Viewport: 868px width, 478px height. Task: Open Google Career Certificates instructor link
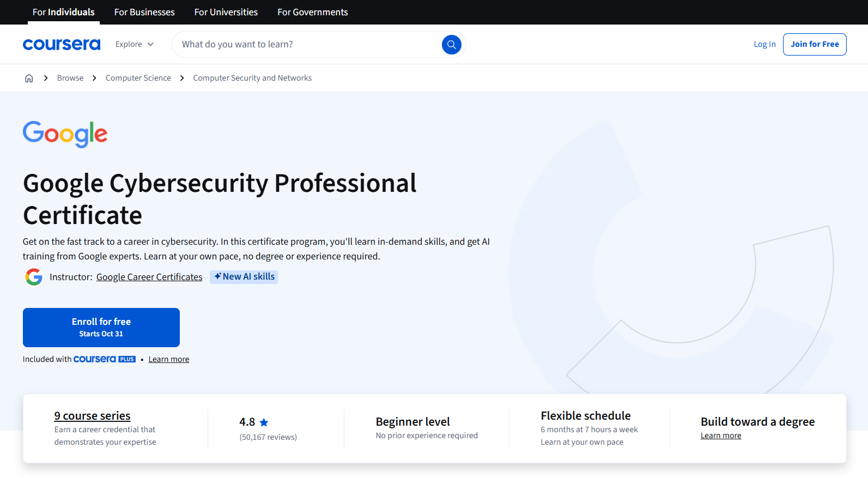pos(149,277)
